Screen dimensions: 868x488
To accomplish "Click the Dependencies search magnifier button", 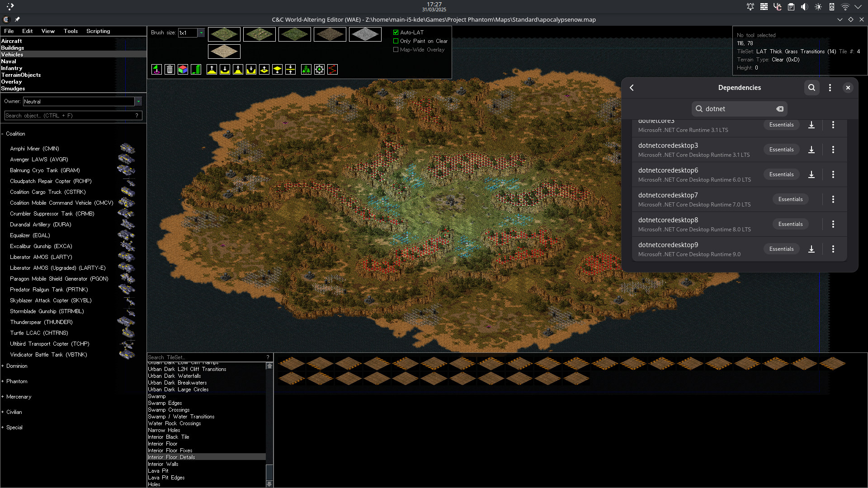I will tap(811, 88).
